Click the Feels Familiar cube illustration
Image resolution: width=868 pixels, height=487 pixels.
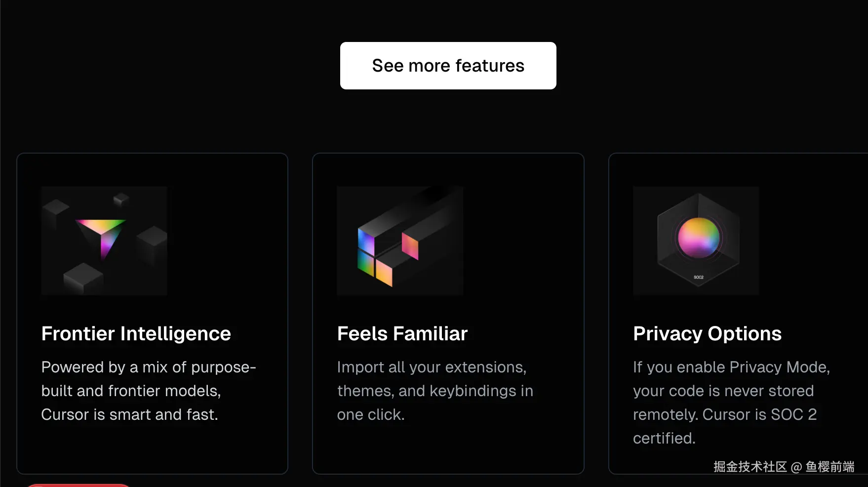[x=400, y=241]
